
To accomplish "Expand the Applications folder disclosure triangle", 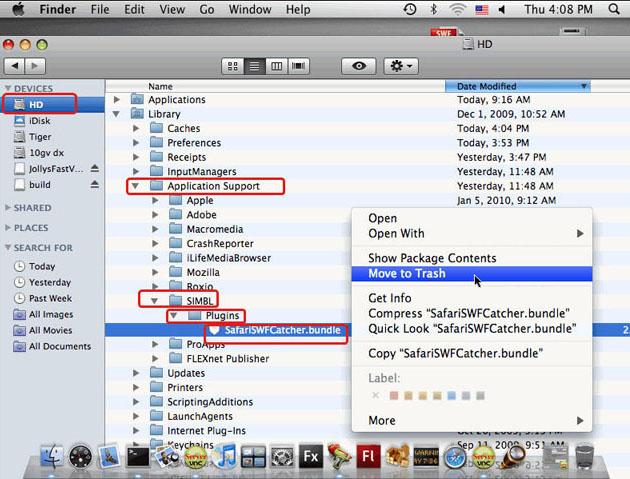I will pyautogui.click(x=119, y=100).
